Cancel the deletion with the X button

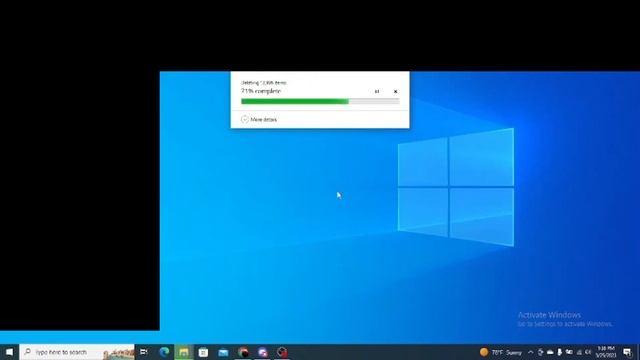pyautogui.click(x=396, y=91)
